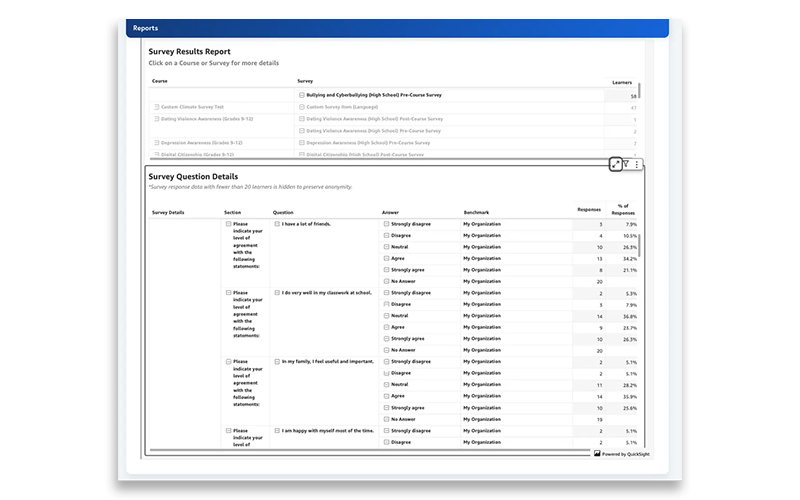Image resolution: width=800 pixels, height=500 pixels.
Task: Open the filter icon for Survey Question Details
Action: (x=627, y=164)
